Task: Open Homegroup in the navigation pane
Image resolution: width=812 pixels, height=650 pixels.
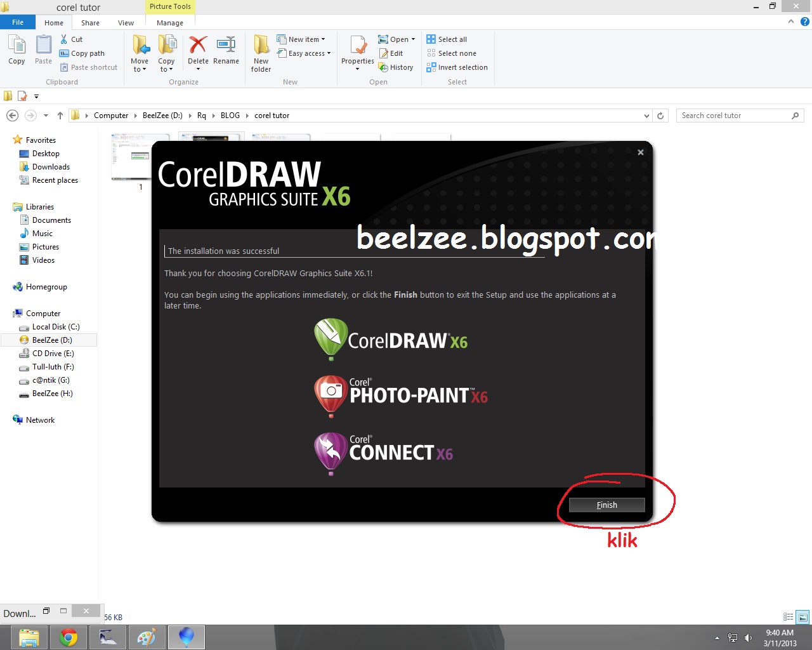Action: coord(46,287)
